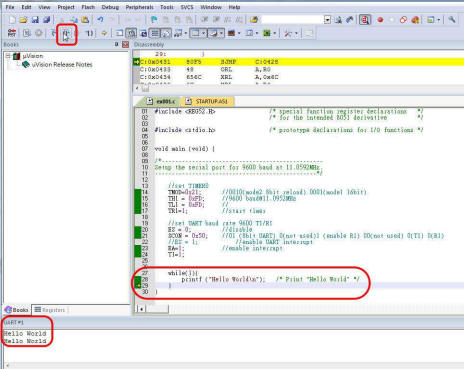
Task: Toggle the Symbols window icon
Action: coord(143,33)
